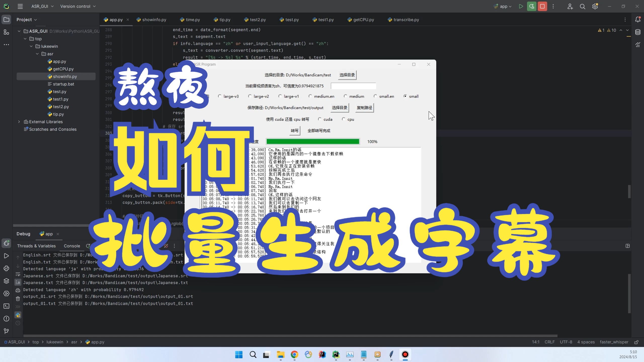Open the main hamburger menu
644x362 pixels.
20,7
